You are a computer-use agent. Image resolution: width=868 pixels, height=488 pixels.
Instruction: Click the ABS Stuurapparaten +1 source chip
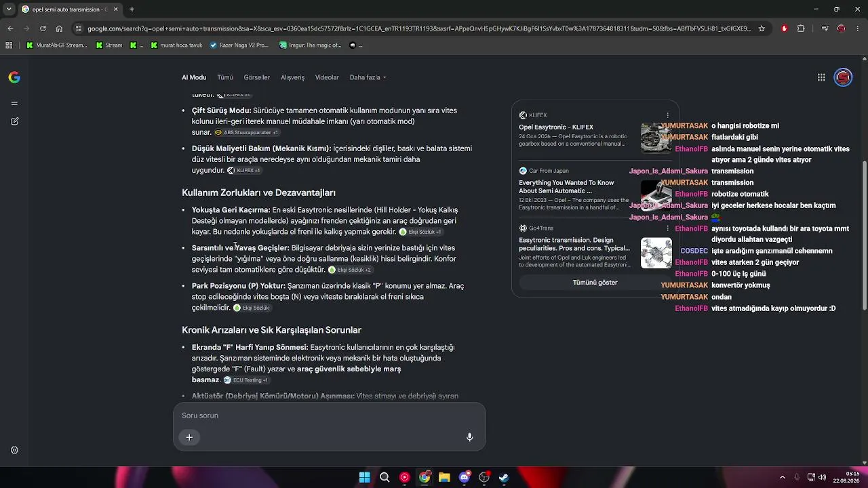pos(246,133)
